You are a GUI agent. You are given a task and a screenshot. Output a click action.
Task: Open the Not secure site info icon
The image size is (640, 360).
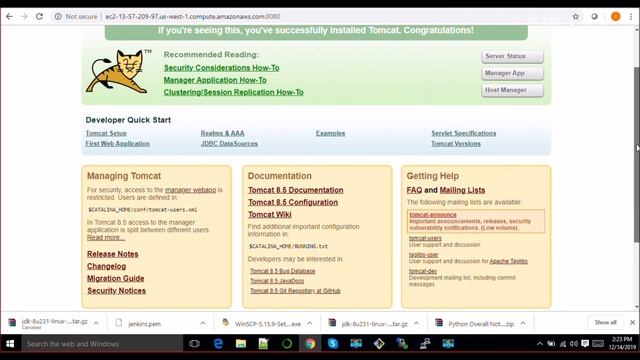[58, 16]
